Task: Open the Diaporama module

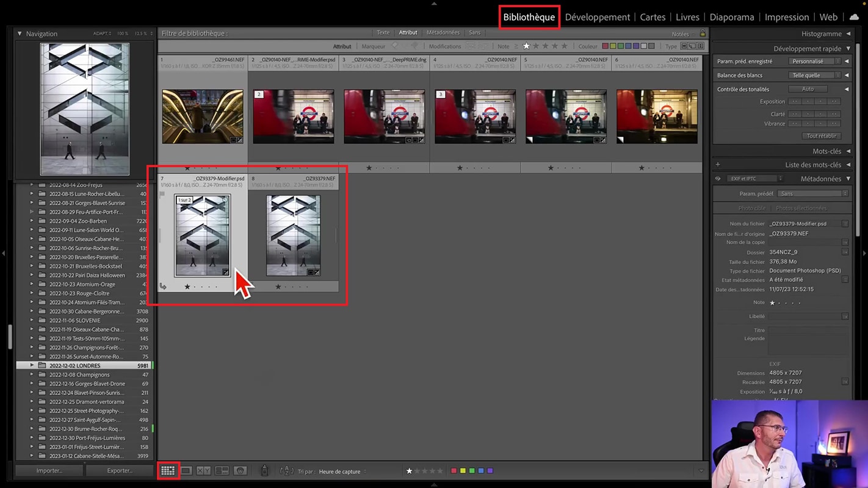Action: 732,17
